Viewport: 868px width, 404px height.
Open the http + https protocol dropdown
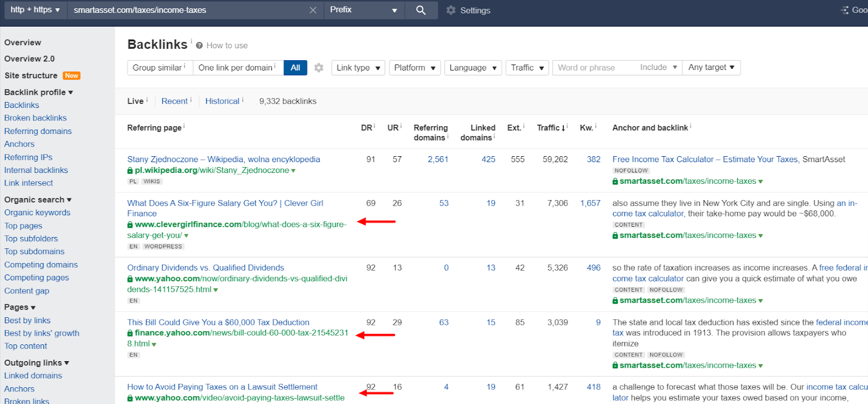coord(35,10)
